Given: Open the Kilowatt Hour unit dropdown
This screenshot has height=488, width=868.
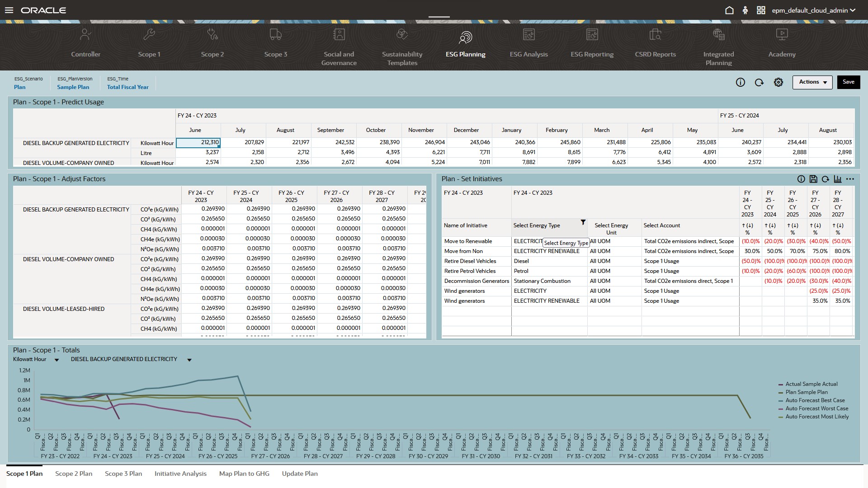Looking at the screenshot, I should (x=57, y=360).
